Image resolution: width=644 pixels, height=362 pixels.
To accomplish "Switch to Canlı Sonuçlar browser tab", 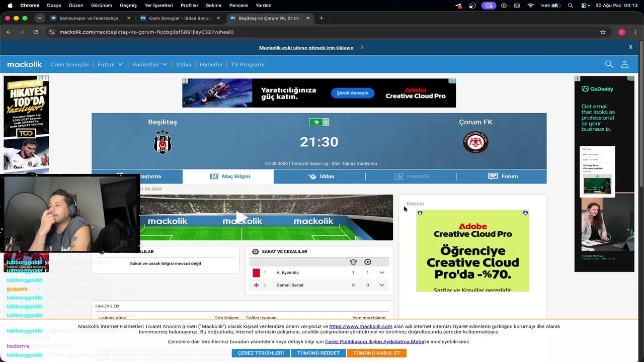I will coord(180,18).
